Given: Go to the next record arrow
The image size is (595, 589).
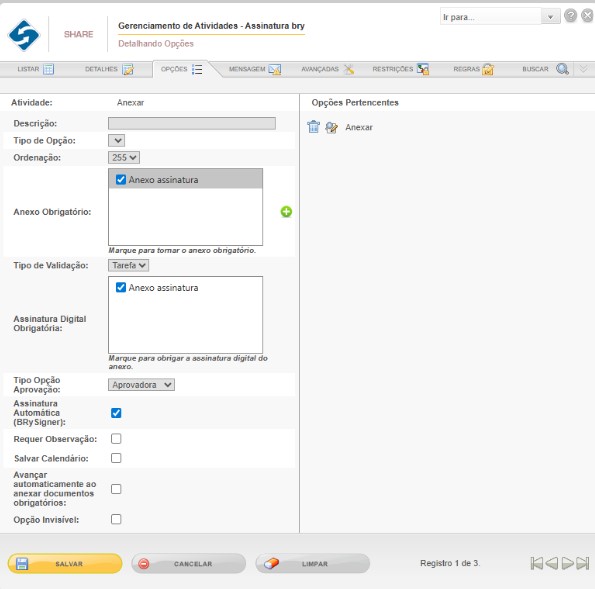Looking at the screenshot, I should (x=567, y=563).
